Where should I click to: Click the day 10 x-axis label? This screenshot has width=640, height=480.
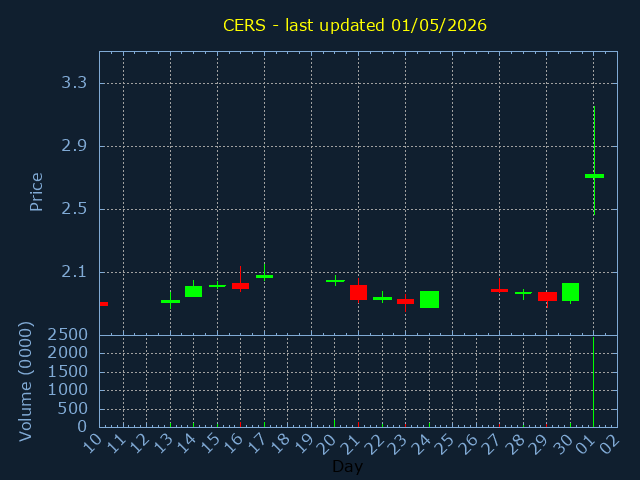[93, 444]
